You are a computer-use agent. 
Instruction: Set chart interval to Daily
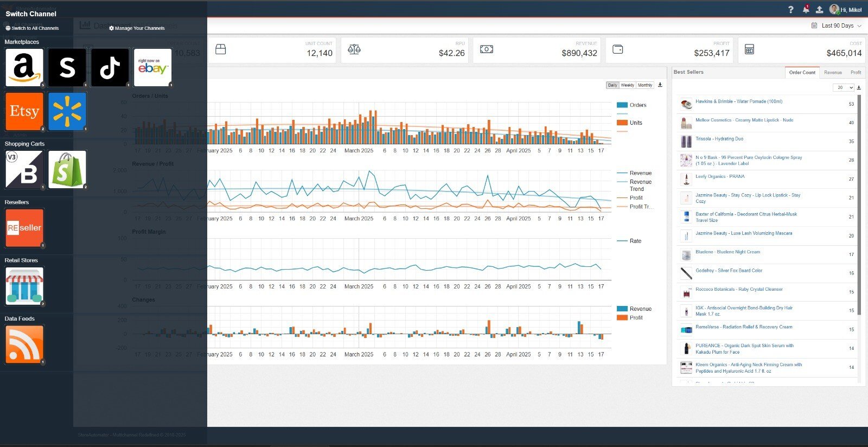pos(612,85)
